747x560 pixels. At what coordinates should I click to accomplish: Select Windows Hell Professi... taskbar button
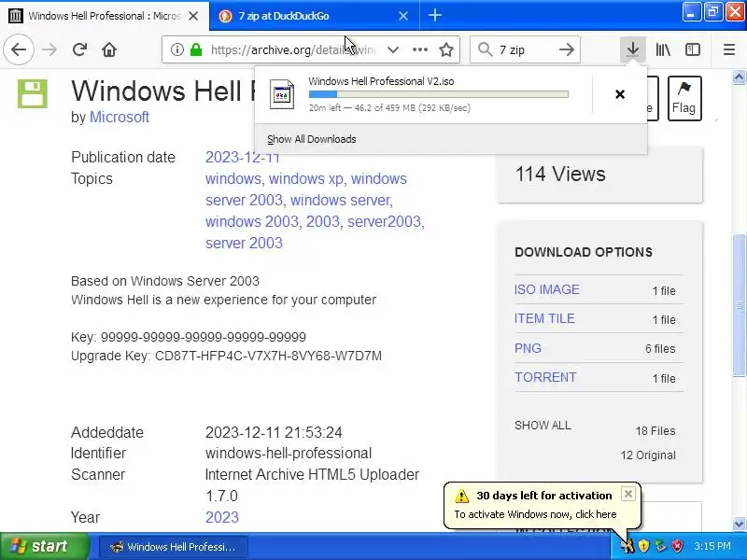(x=174, y=547)
